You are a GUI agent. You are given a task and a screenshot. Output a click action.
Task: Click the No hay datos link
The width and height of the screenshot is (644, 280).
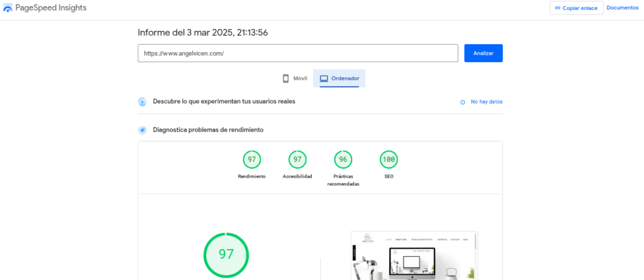point(486,102)
